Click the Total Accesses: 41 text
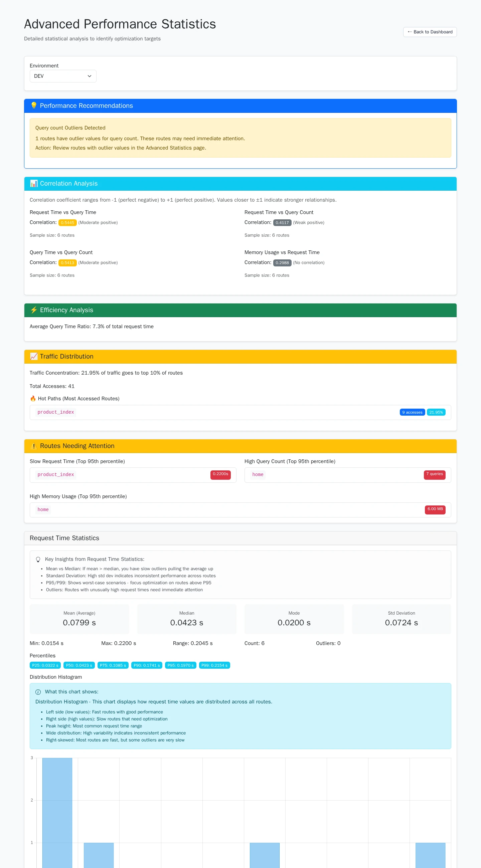 (x=52, y=386)
